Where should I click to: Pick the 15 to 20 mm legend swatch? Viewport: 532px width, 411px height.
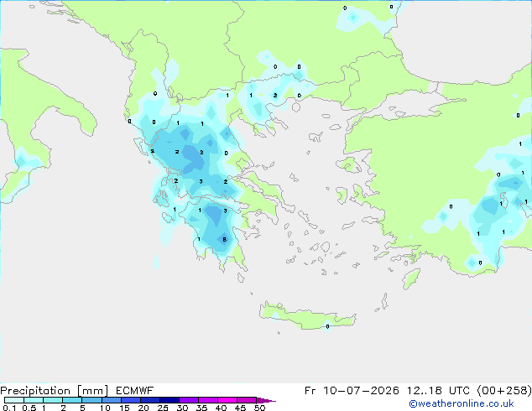pos(130,400)
